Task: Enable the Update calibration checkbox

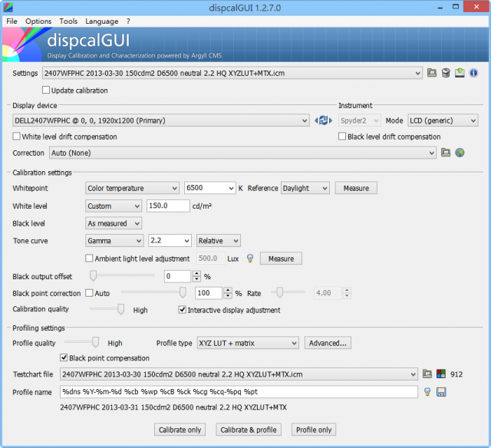Action: coord(46,91)
